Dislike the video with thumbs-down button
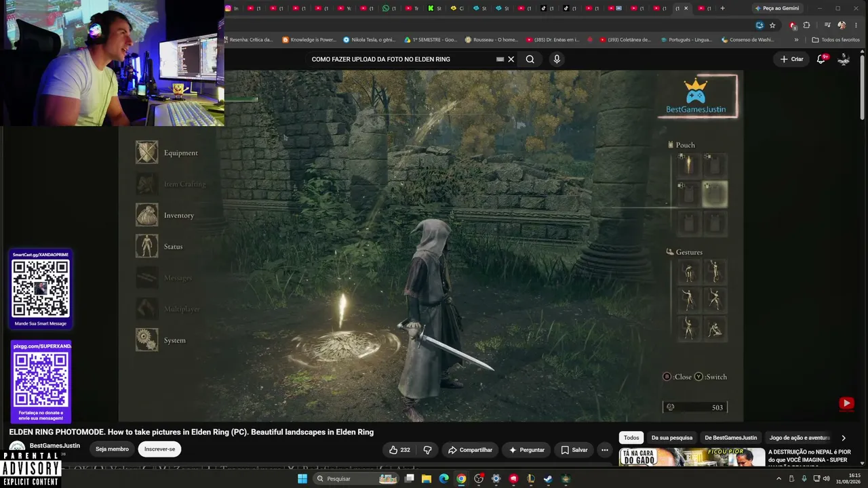 click(x=428, y=449)
